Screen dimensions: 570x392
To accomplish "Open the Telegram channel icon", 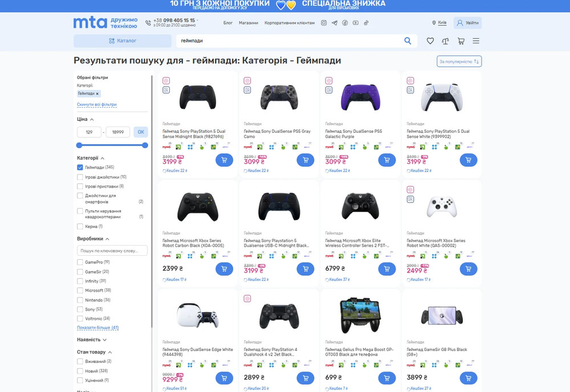I will pos(335,23).
